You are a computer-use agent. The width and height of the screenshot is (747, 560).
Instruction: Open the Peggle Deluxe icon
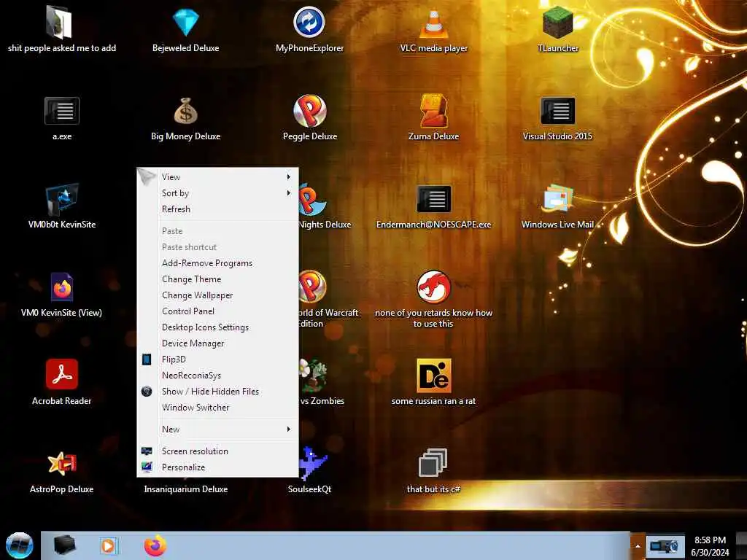click(309, 118)
